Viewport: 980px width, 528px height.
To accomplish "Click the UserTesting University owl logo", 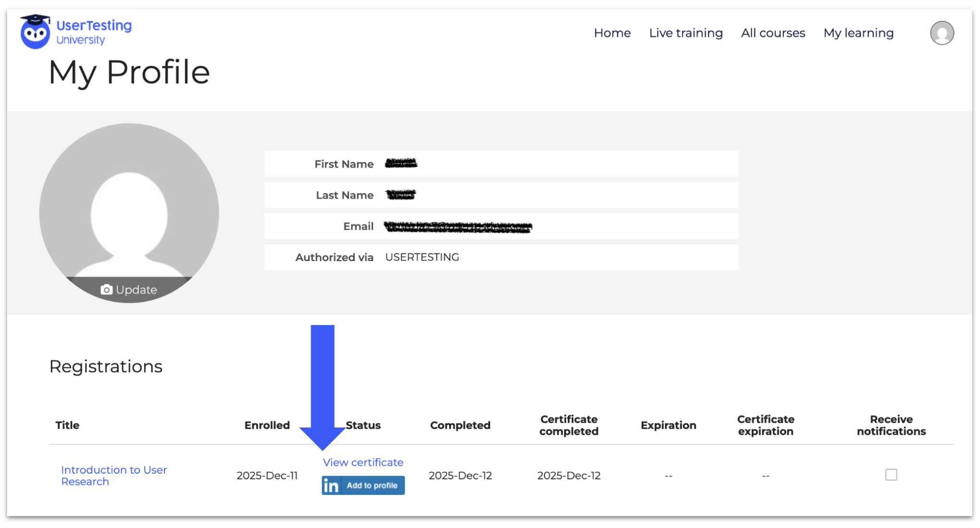I will pos(35,32).
